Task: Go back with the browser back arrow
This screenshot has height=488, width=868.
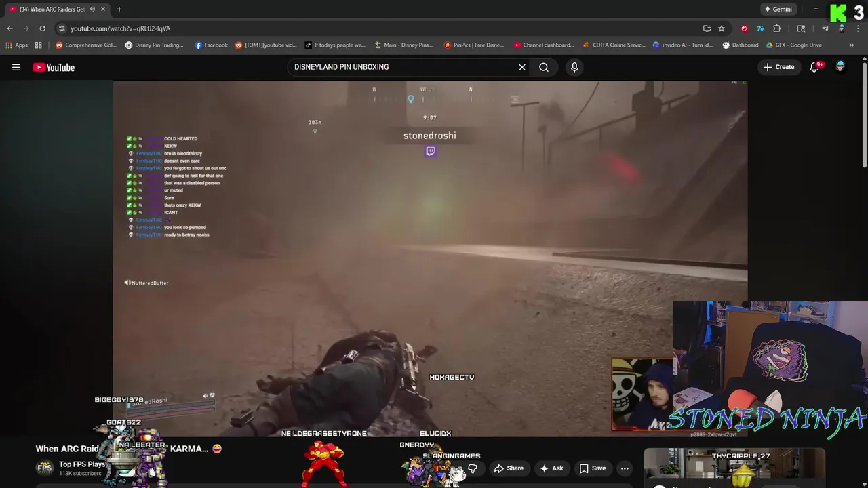Action: coord(9,28)
